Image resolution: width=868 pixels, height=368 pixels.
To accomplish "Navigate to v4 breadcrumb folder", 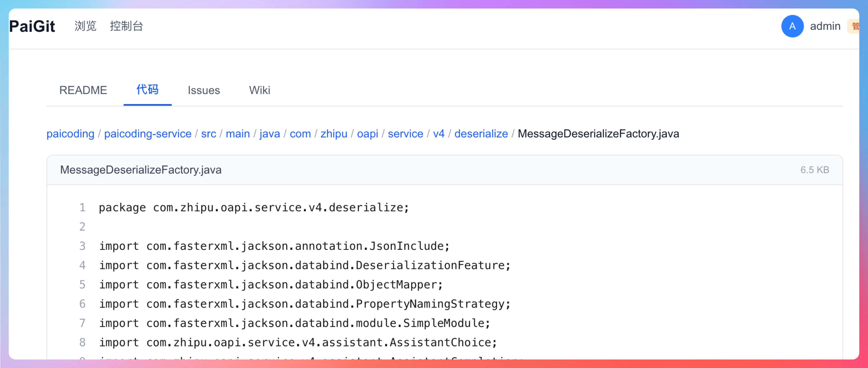I will pyautogui.click(x=438, y=134).
